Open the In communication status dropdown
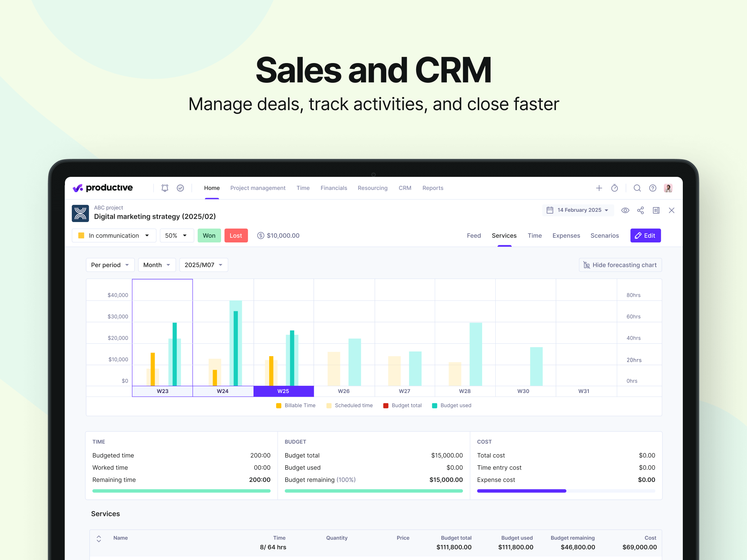The height and width of the screenshot is (560, 747). click(x=114, y=236)
